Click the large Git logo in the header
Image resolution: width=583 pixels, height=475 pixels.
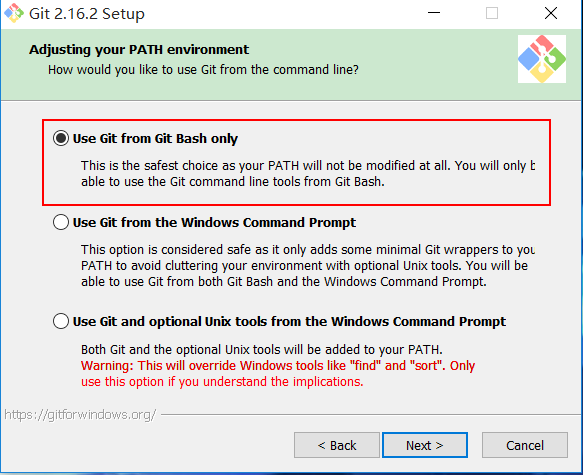point(542,59)
